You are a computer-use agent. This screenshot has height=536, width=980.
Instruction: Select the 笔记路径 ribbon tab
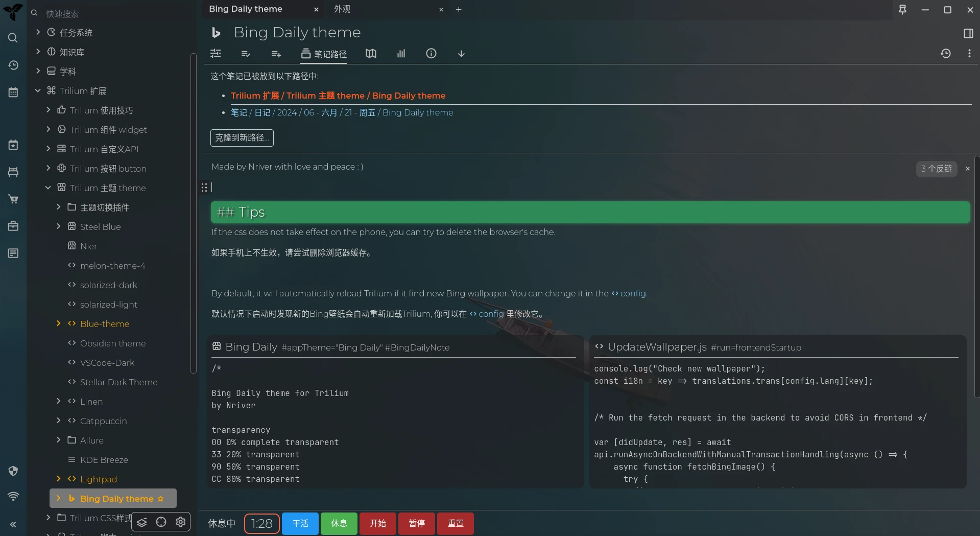coord(324,54)
